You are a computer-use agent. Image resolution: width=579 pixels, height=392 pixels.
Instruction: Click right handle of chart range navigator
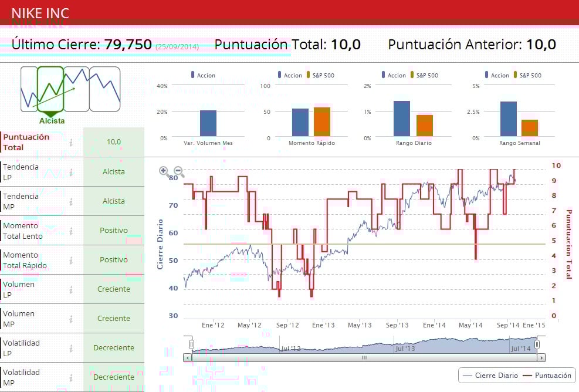[537, 344]
